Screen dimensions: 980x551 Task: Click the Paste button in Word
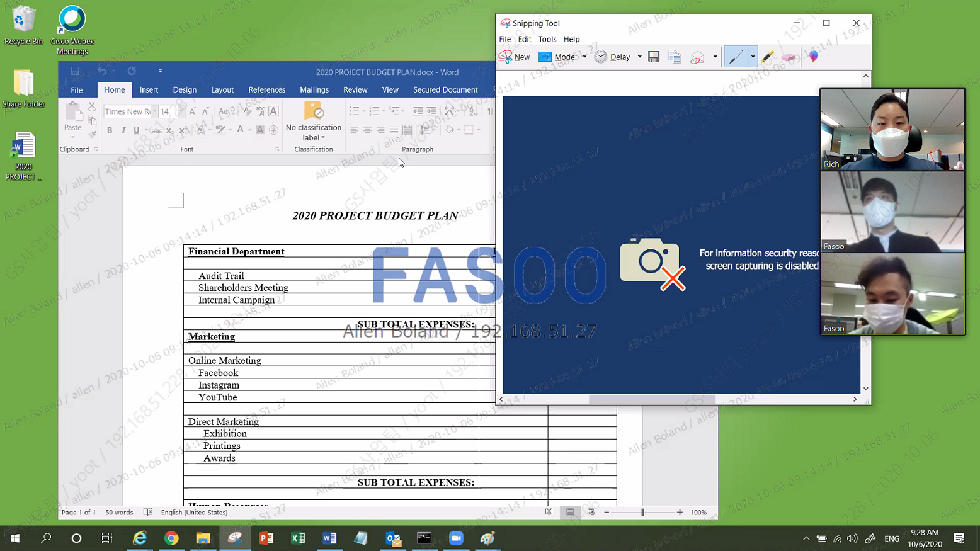(73, 120)
